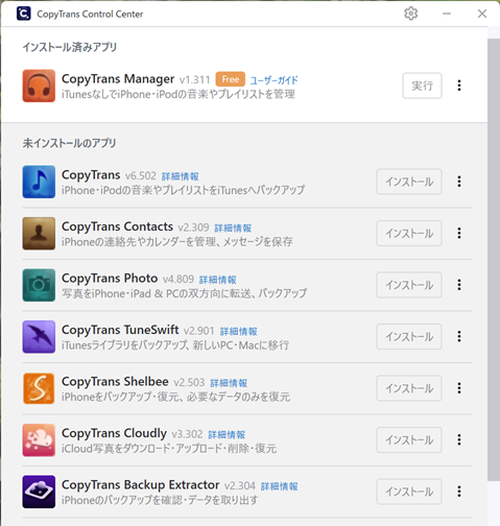Click the orange Free badge on CopyTrans Manager
This screenshot has height=526, width=500.
click(230, 80)
